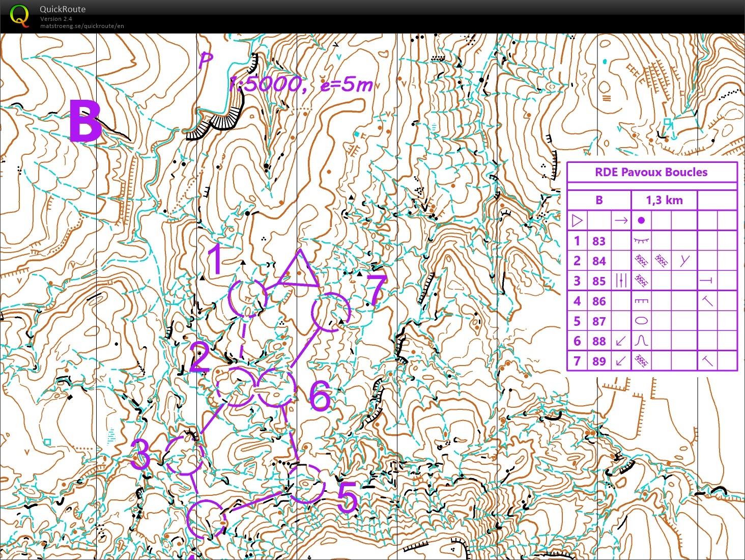Image resolution: width=745 pixels, height=560 pixels.
Task: Click control code '88' in the table
Action: coord(599,341)
